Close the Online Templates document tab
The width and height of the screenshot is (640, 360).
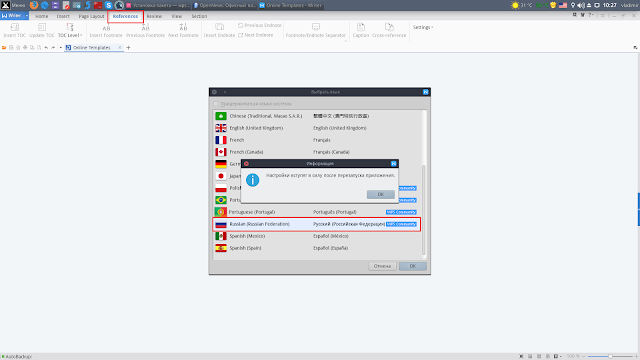120,48
